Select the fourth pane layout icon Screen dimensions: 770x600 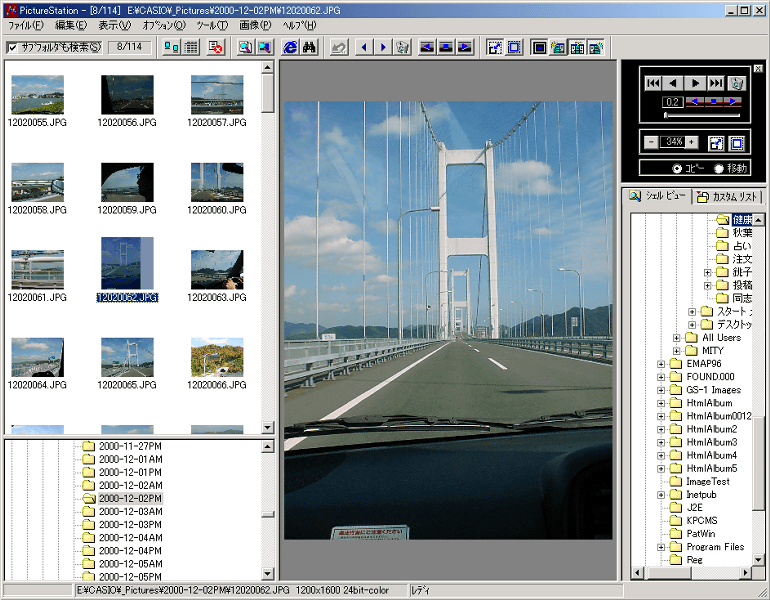coord(596,47)
